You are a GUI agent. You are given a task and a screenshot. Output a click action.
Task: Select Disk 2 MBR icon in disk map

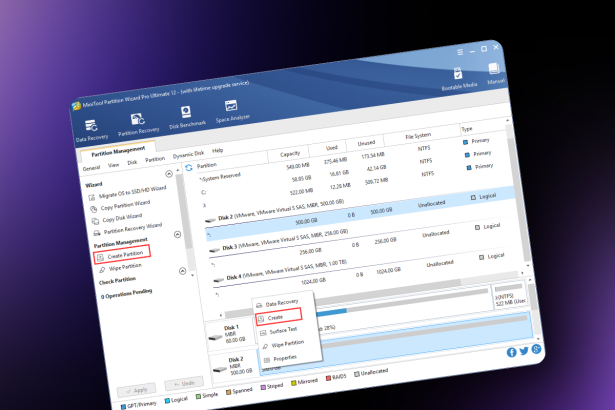(x=220, y=369)
